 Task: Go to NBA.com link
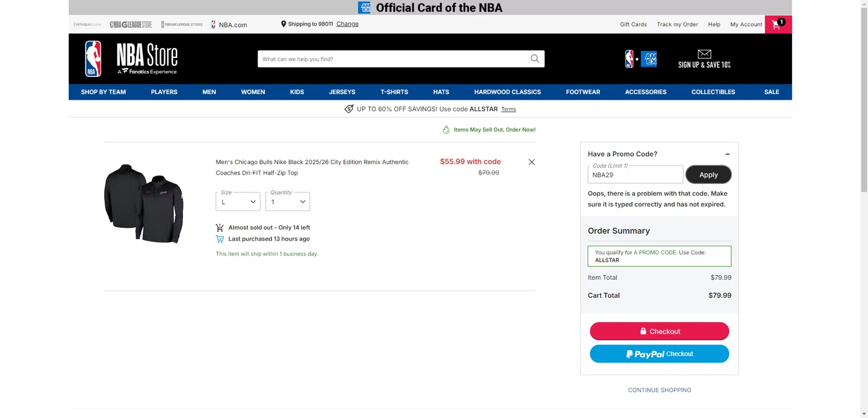pyautogui.click(x=229, y=25)
